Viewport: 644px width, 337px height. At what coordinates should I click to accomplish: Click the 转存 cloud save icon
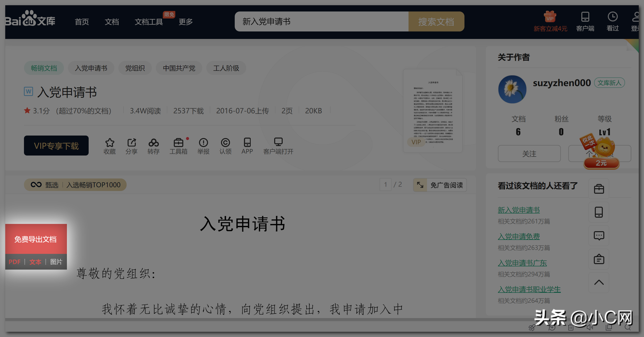pos(153,143)
